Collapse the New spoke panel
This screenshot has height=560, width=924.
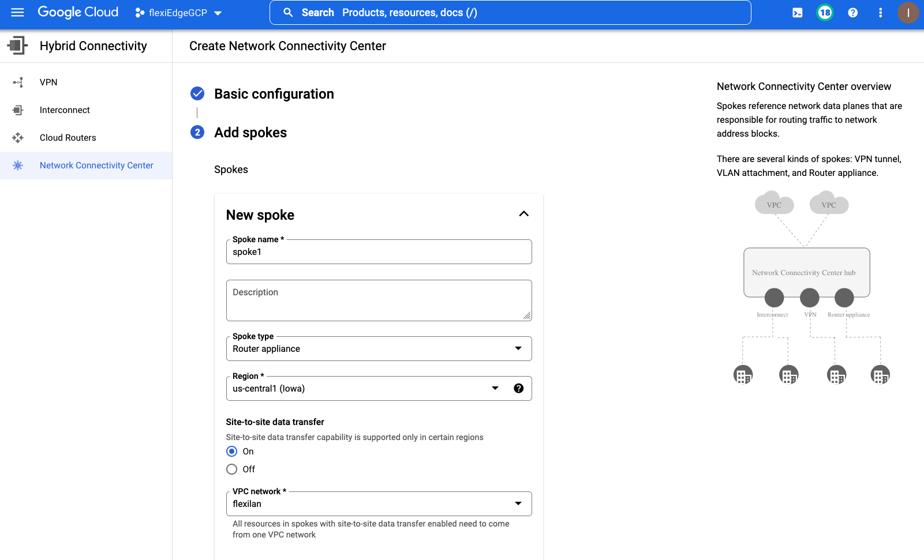coord(523,214)
